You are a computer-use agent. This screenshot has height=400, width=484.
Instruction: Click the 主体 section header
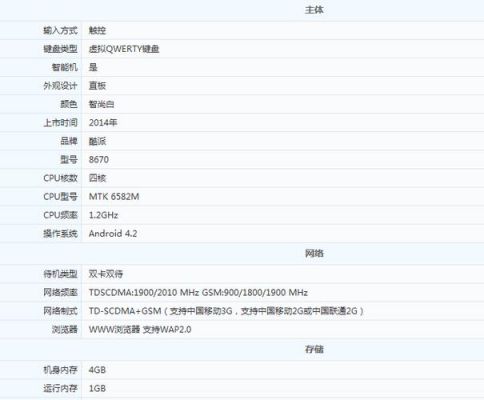pos(314,10)
